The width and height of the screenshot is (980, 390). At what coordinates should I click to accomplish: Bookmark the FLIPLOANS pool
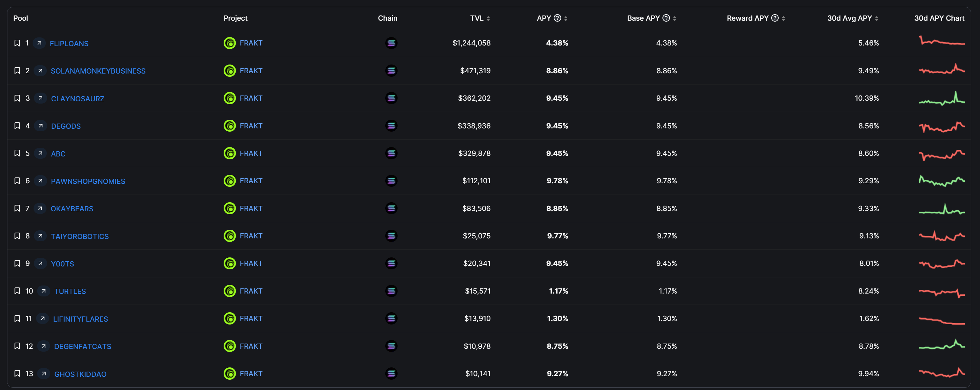pyautogui.click(x=17, y=43)
